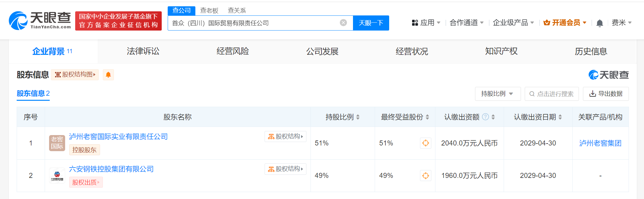Image resolution: width=644 pixels, height=199 pixels.
Task: Expand 股权结构 for 泸州老窖国际实业
Action: click(285, 136)
